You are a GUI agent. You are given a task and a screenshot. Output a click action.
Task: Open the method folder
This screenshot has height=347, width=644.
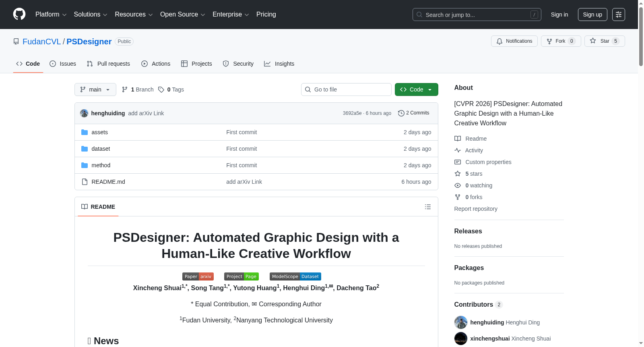pyautogui.click(x=101, y=165)
